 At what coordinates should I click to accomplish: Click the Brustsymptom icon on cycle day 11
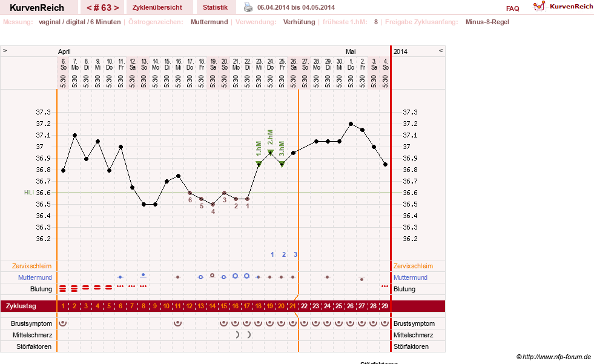click(177, 323)
